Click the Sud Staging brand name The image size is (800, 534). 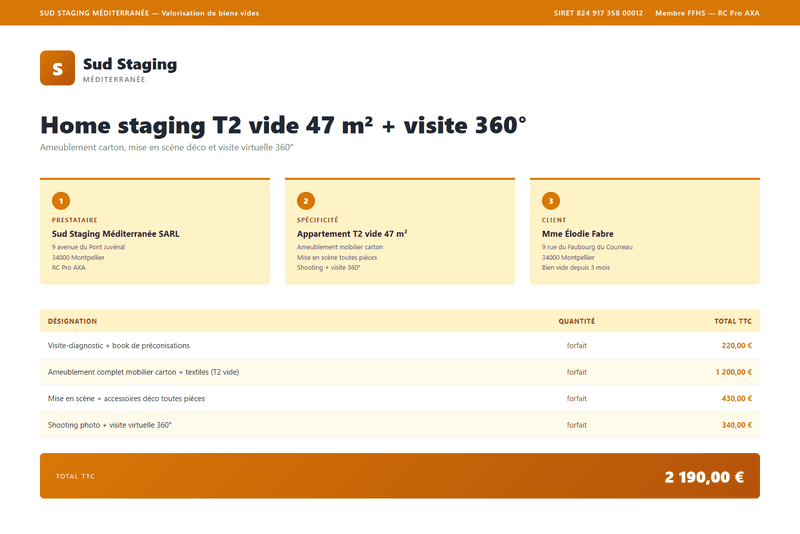tap(130, 64)
